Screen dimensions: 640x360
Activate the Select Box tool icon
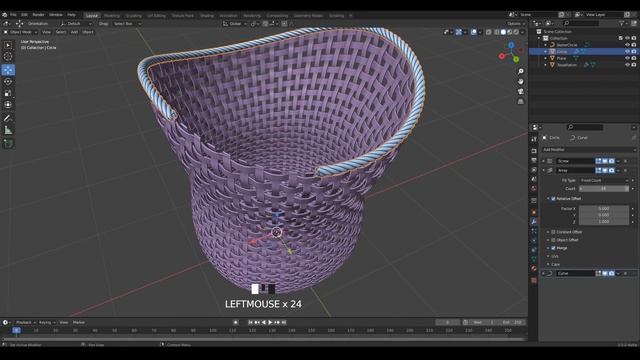(x=8, y=45)
